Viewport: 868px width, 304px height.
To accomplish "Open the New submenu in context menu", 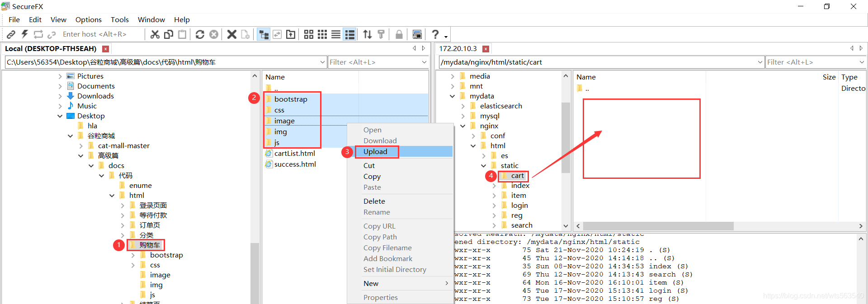I will (x=400, y=284).
